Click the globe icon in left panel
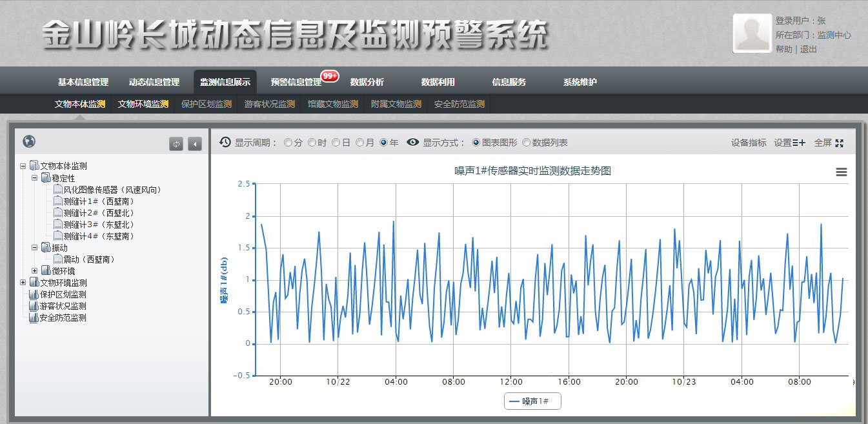 coord(28,142)
